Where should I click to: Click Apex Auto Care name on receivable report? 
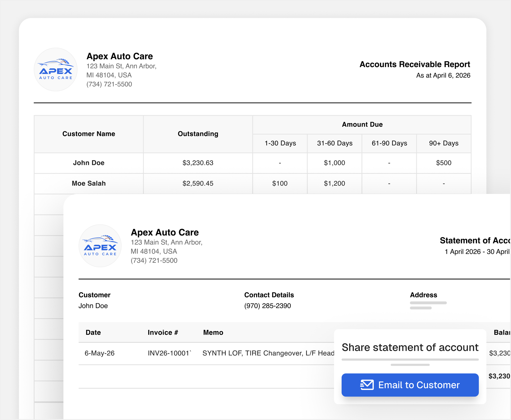tap(119, 56)
